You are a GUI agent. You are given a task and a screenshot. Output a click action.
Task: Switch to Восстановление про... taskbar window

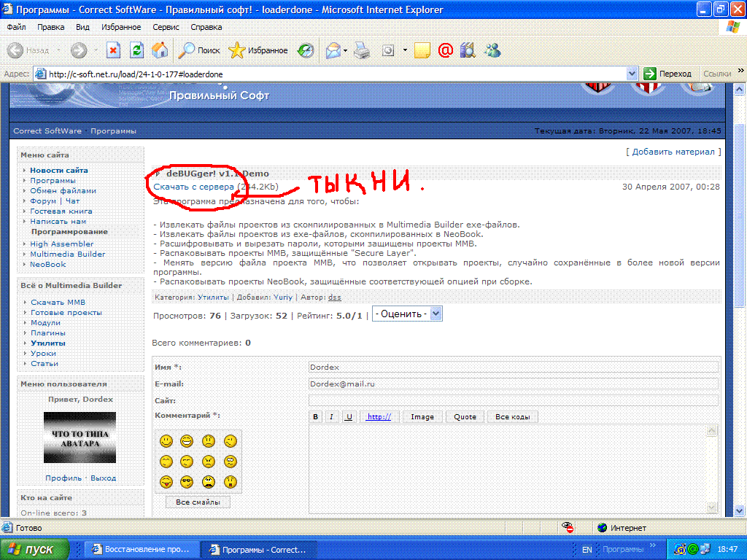141,550
